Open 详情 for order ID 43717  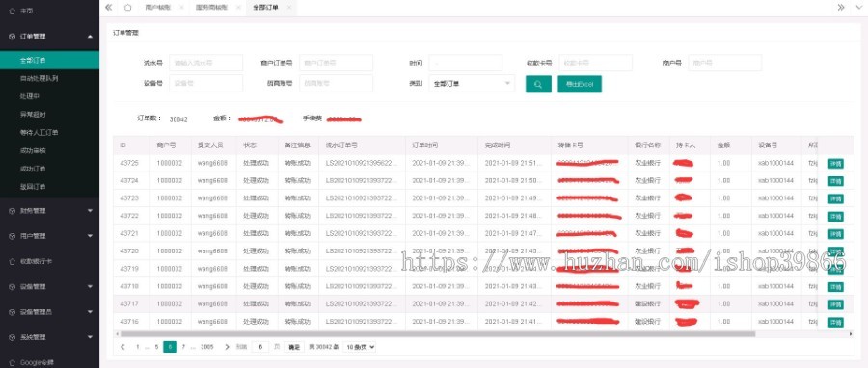(835, 304)
